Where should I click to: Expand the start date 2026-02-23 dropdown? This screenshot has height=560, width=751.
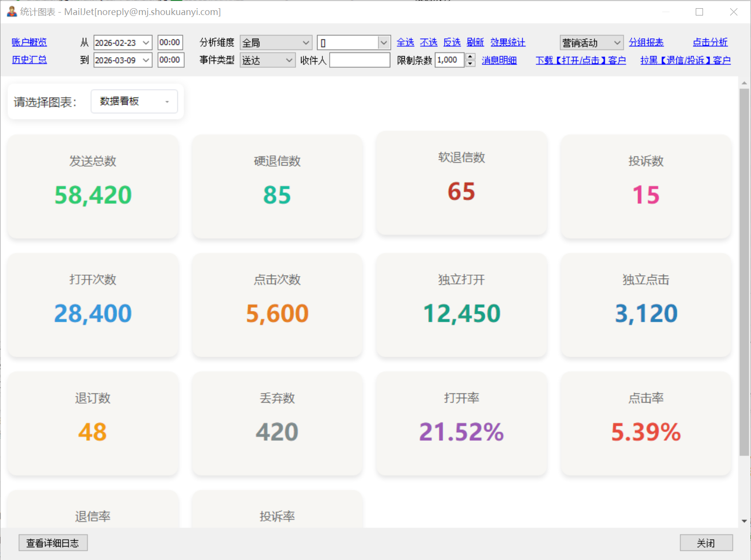click(x=146, y=43)
